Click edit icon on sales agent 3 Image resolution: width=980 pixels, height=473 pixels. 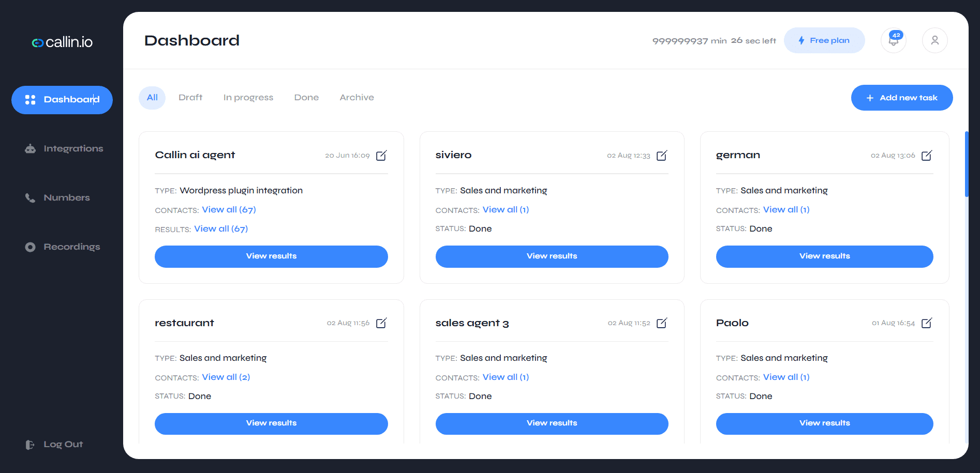point(662,323)
